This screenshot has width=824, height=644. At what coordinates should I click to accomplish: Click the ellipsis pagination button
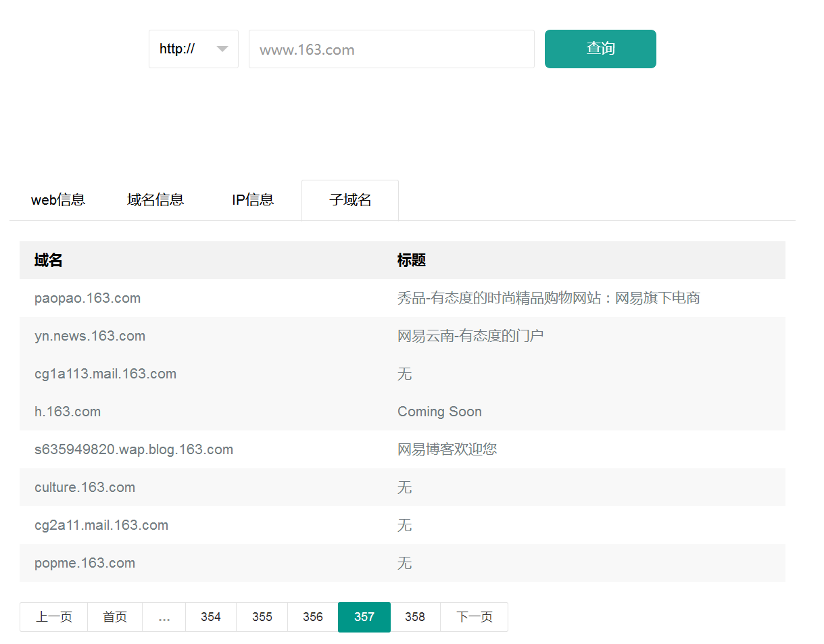click(x=164, y=617)
